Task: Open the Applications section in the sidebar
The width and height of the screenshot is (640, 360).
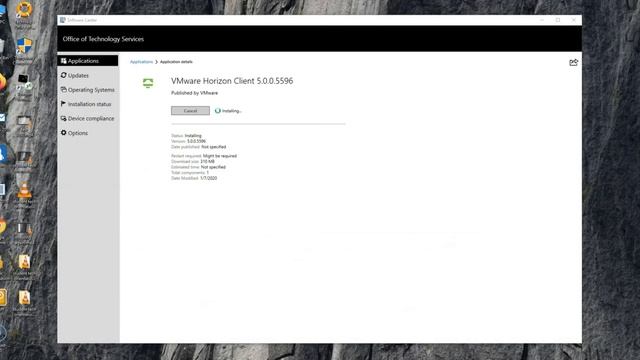Action: 88,61
